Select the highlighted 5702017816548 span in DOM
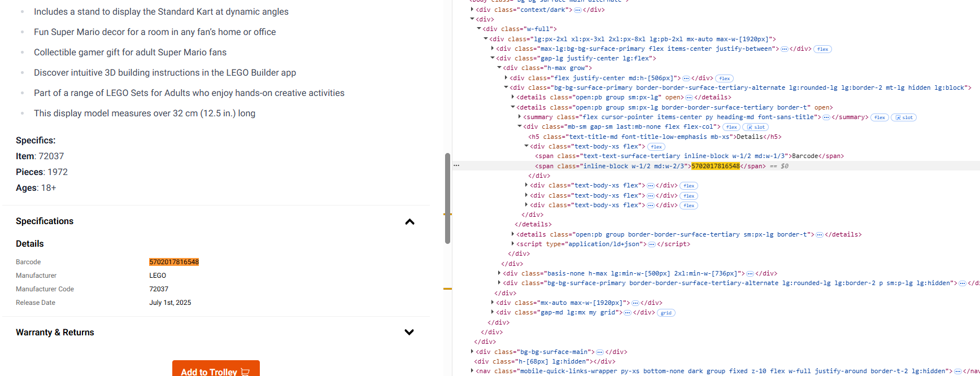The image size is (980, 376). tap(715, 166)
